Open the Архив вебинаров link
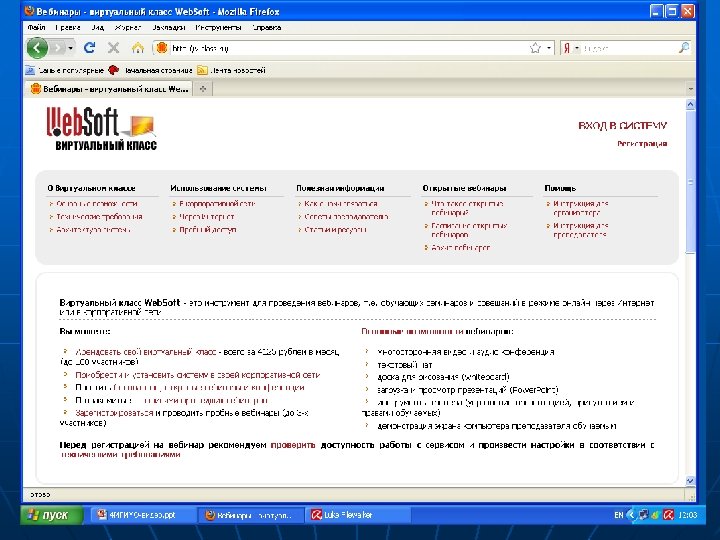 point(461,248)
